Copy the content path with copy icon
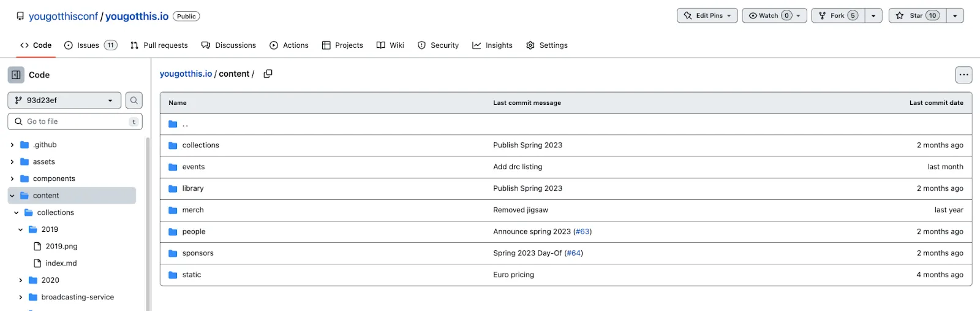Screen dimensions: 980x311 pyautogui.click(x=268, y=74)
